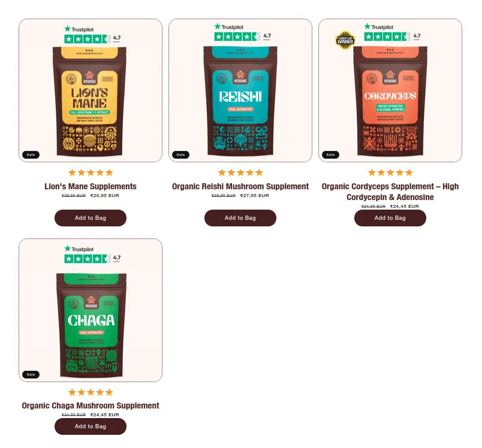Click the orange star rating under Cordyceps

pyautogui.click(x=390, y=172)
